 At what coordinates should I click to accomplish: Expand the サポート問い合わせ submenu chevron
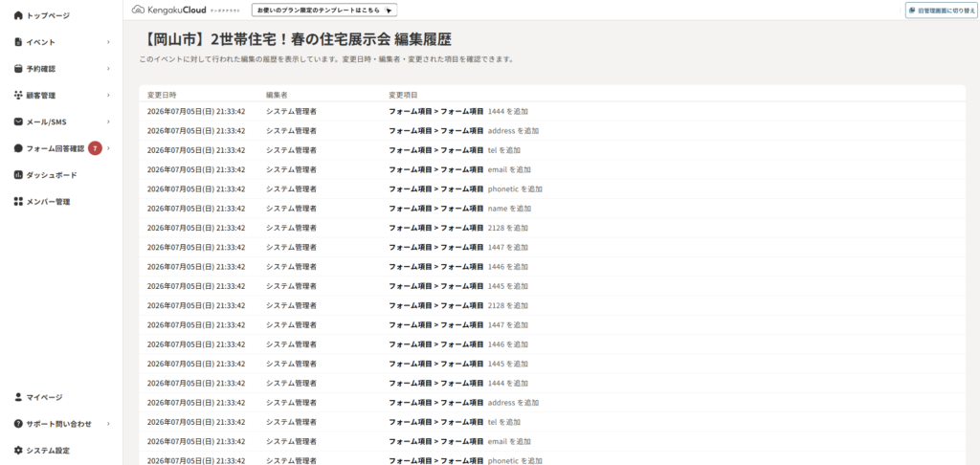(x=108, y=424)
